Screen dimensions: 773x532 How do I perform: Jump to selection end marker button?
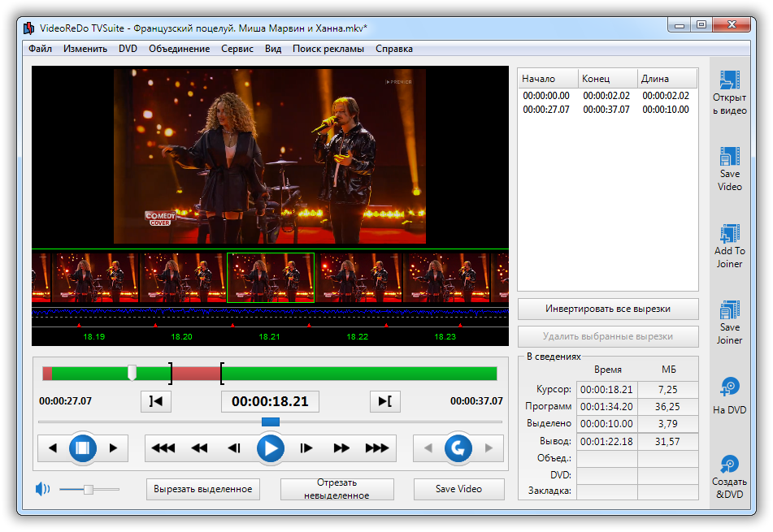point(384,401)
